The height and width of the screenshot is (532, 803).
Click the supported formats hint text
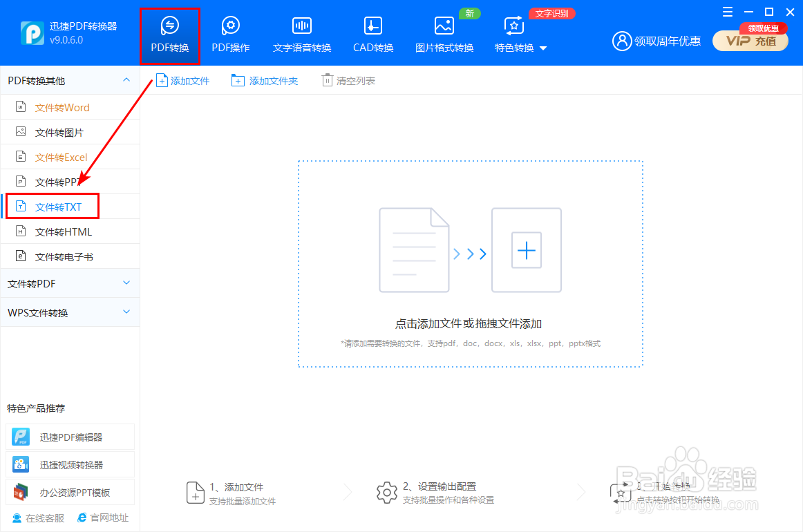[471, 343]
